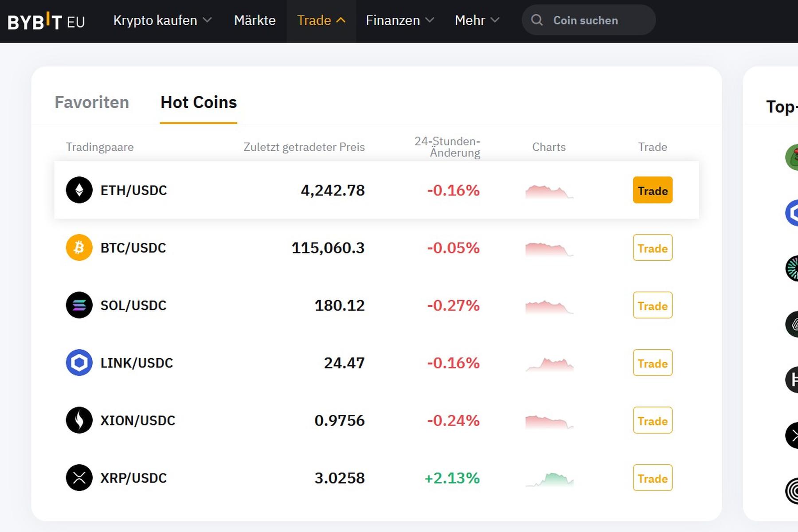Open the BTC/USDC mini chart
798x532 pixels.
(549, 249)
